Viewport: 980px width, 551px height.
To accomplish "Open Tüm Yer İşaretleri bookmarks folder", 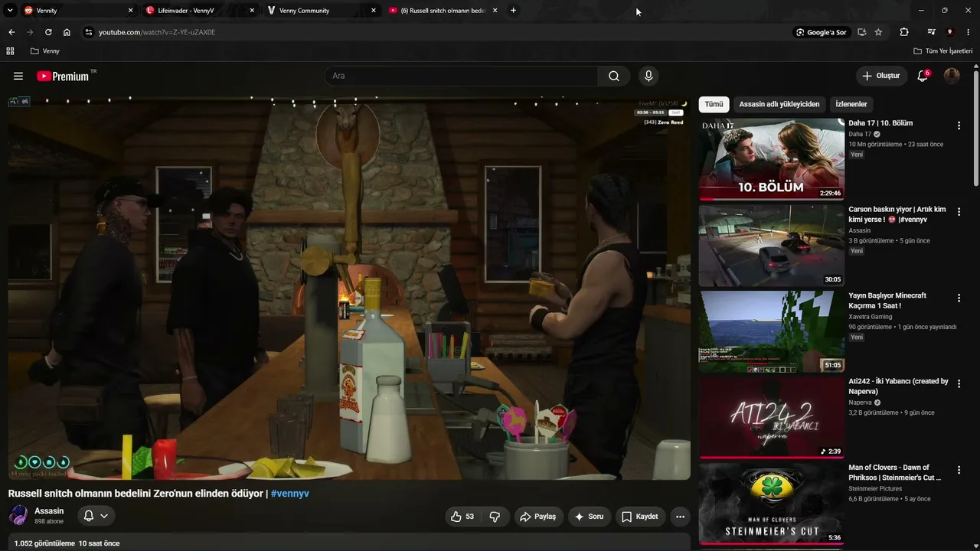I will point(942,51).
